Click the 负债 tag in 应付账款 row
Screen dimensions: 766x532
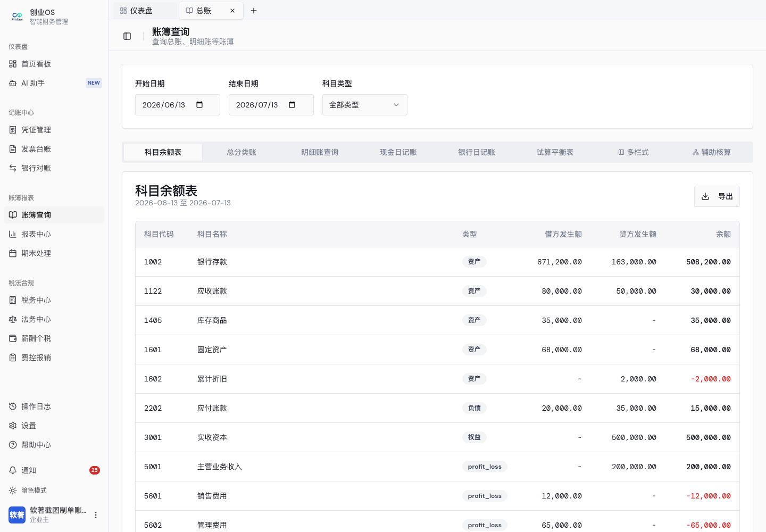(474, 408)
